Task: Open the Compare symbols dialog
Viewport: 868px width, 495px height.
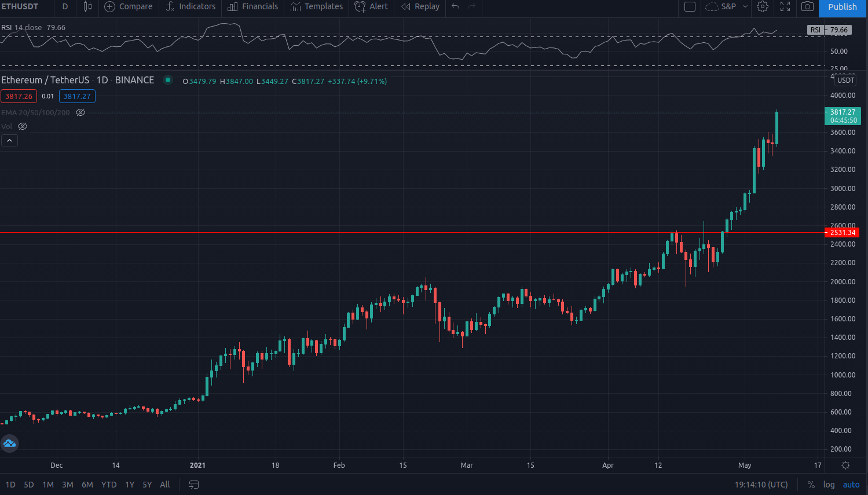Action: 129,7
